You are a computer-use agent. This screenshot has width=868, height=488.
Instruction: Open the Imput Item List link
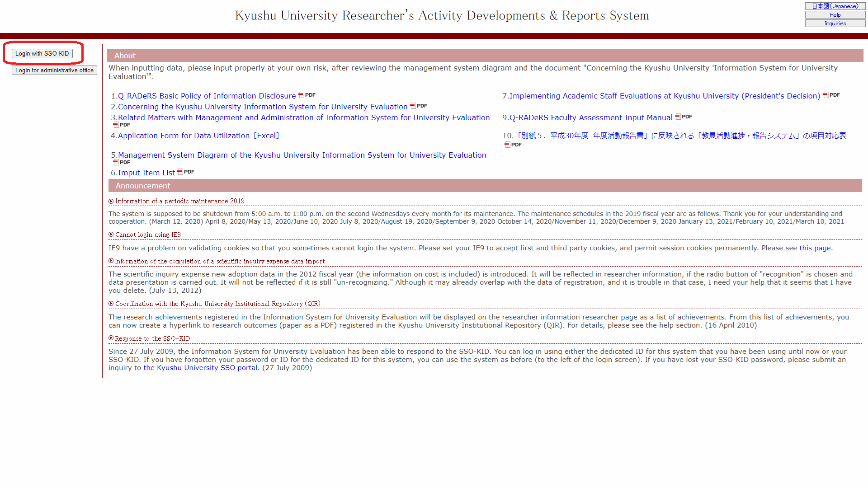tap(146, 173)
